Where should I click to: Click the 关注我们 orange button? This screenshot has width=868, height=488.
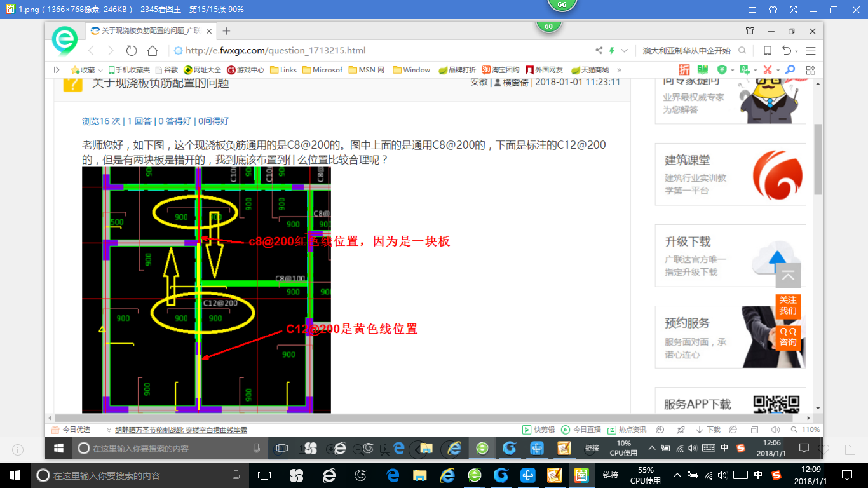pos(788,306)
